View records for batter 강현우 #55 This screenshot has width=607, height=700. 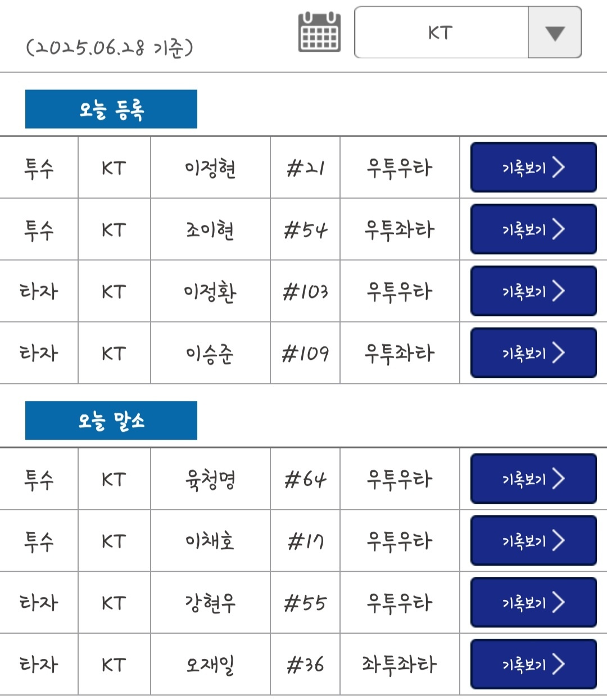pos(533,603)
